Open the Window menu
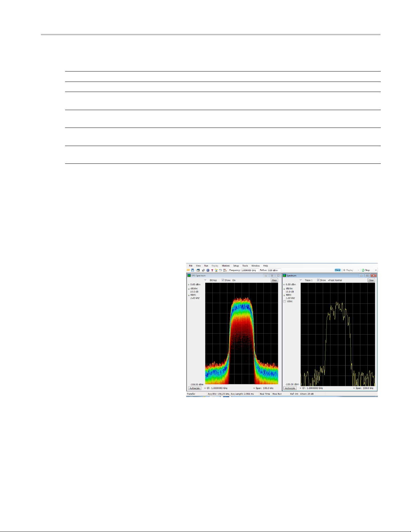Viewport: 411px width, 532px height. [256, 266]
